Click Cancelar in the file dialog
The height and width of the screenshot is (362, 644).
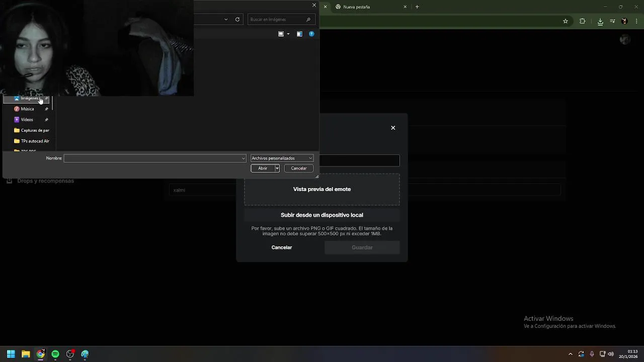[299, 168]
